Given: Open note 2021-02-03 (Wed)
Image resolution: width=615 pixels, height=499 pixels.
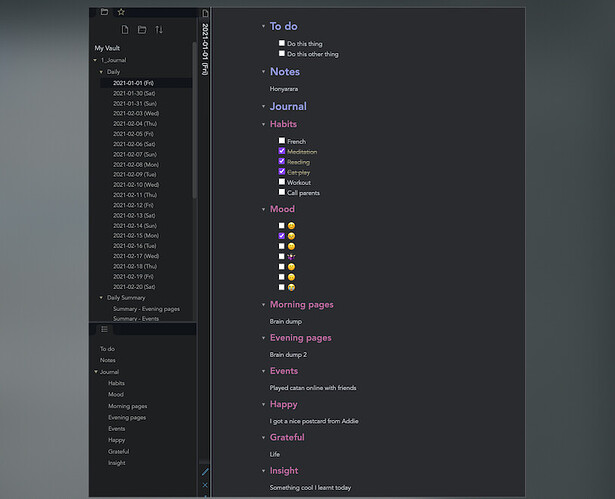Looking at the screenshot, I should tap(136, 113).
